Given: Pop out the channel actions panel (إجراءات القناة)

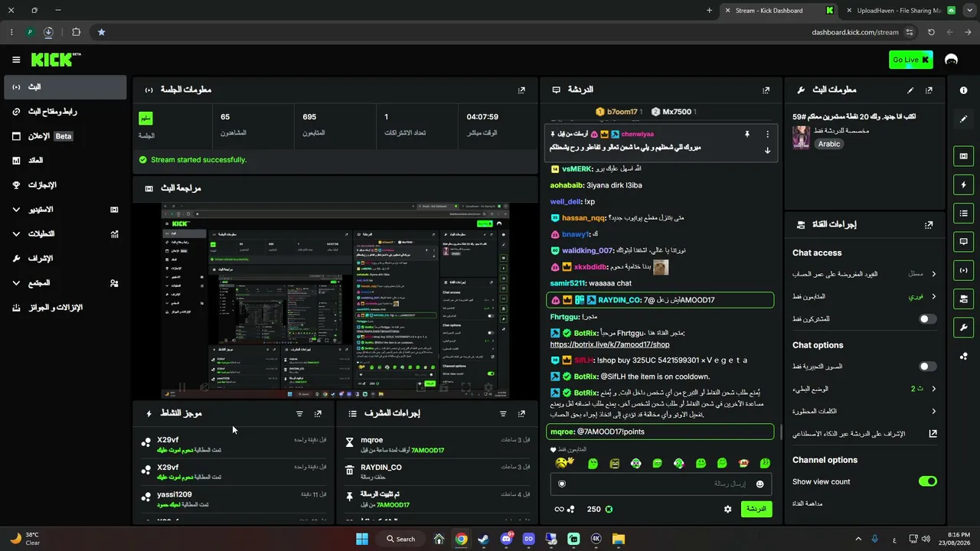Looking at the screenshot, I should click(929, 225).
